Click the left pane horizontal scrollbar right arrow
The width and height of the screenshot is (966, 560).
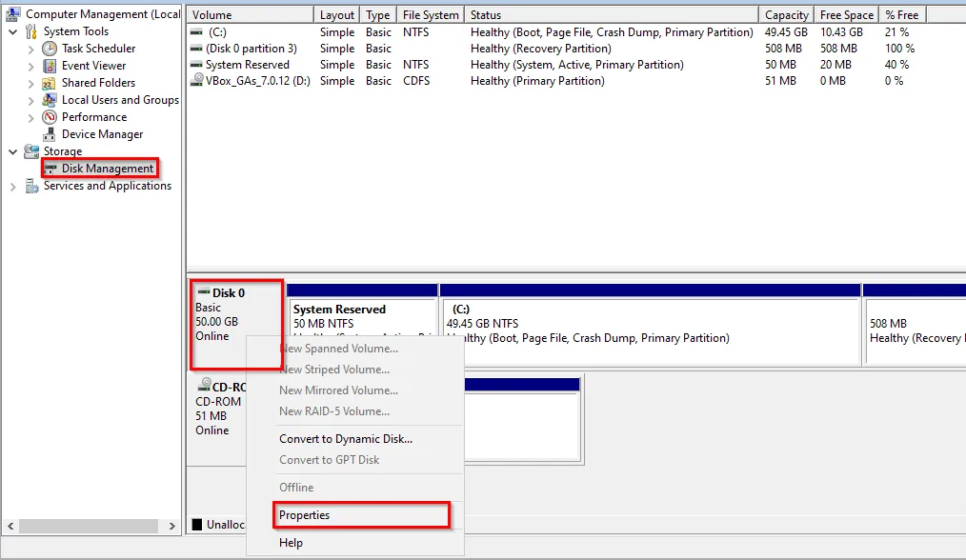tap(172, 525)
